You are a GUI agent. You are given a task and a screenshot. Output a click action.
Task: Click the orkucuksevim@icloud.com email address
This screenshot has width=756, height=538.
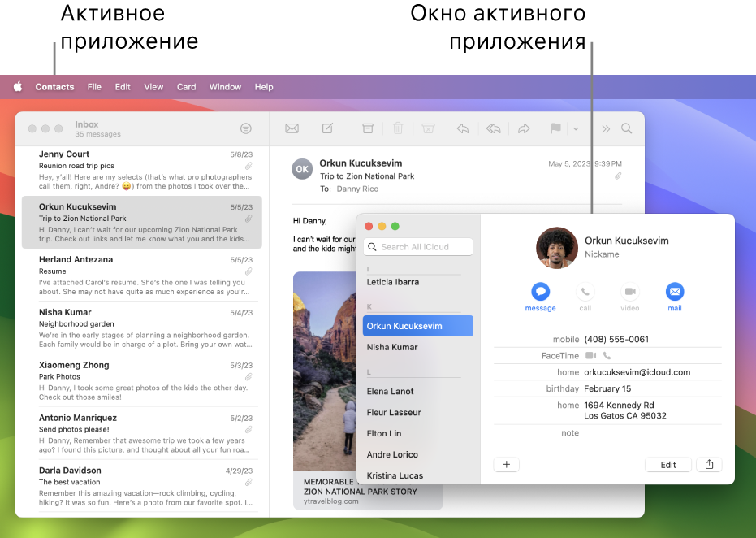coord(637,372)
